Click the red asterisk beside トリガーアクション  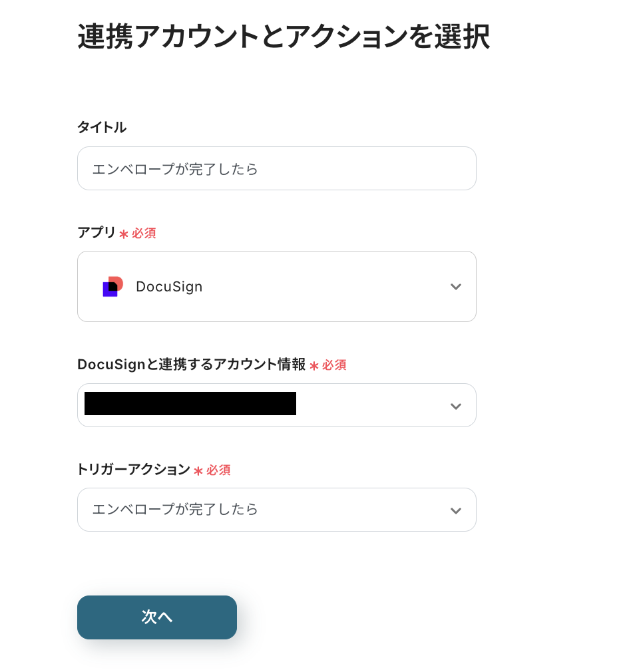coord(198,471)
